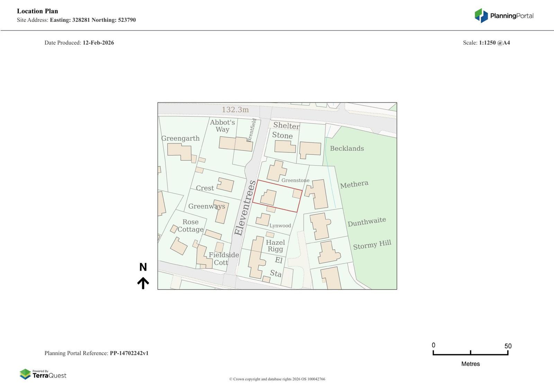Screen dimensions: 554x392
Task: Click the 132.3m spot height label
Action: (235, 110)
